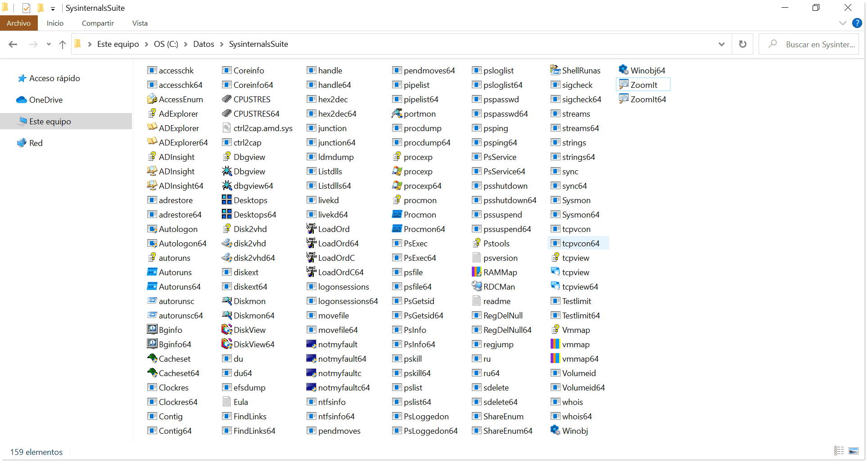This screenshot has width=868, height=463.
Task: Toggle the select-all checkmark in title bar
Action: point(26,8)
